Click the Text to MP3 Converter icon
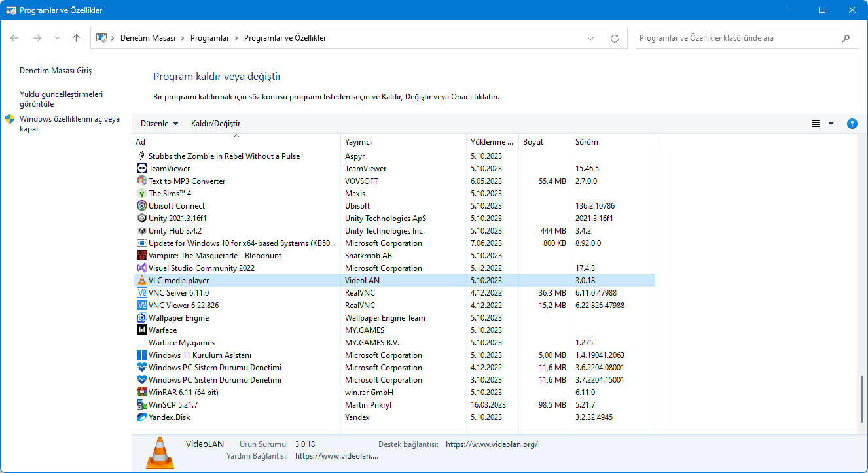Viewport: 868px width, 473px height. 141,181
